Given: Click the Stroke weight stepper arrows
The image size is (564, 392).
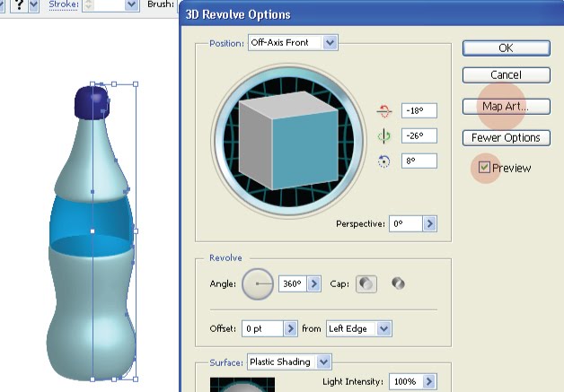Looking at the screenshot, I should [x=89, y=5].
